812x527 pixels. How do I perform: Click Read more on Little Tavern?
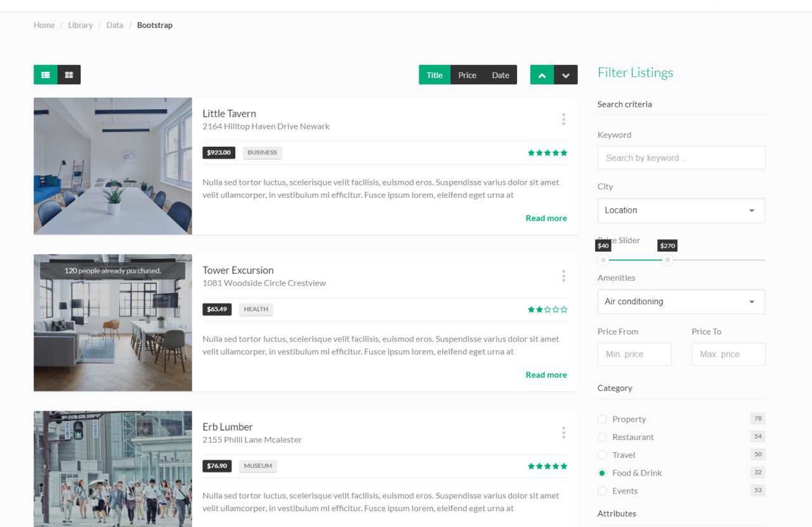point(546,218)
